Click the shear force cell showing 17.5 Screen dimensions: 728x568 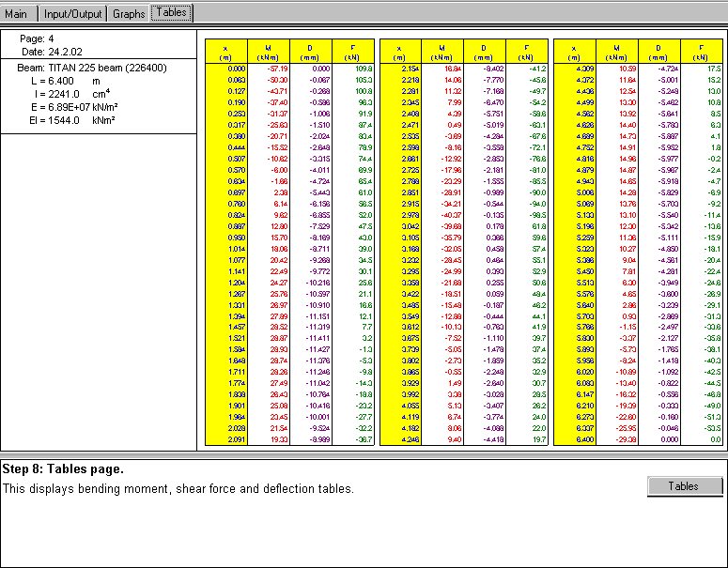click(713, 69)
